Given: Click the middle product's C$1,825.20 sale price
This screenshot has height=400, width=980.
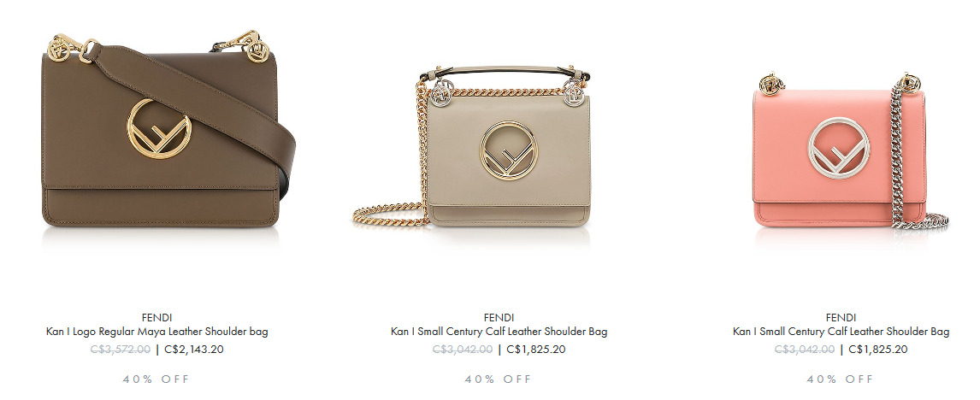Looking at the screenshot, I should click(535, 350).
